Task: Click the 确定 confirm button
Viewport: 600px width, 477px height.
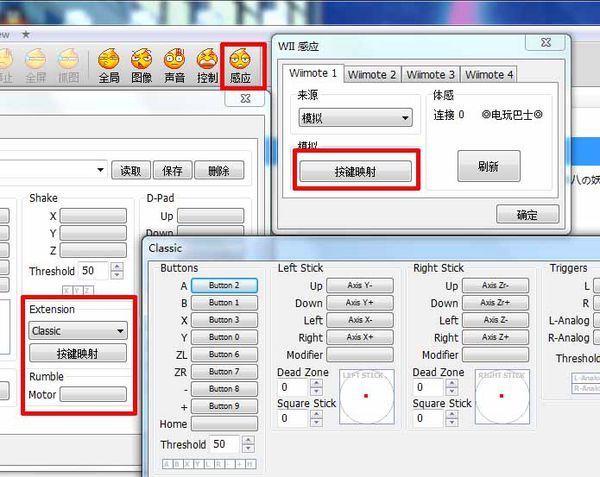Action: (527, 215)
